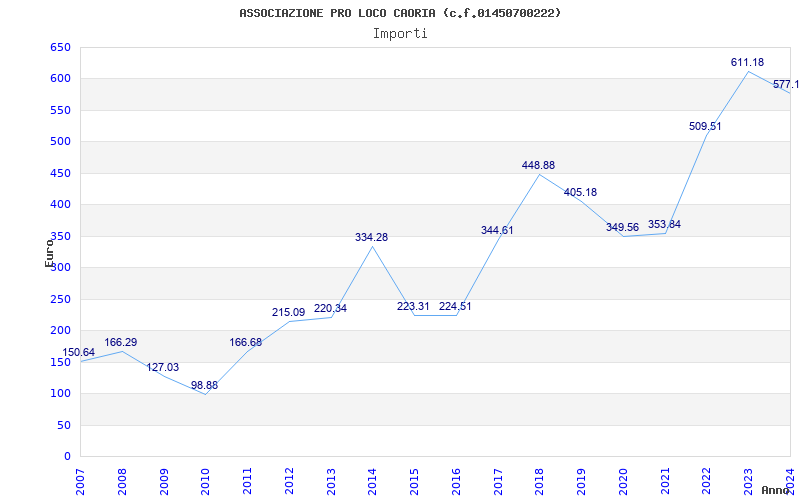Click the 650 y-axis tick label
This screenshot has height=500, width=800.
click(60, 47)
